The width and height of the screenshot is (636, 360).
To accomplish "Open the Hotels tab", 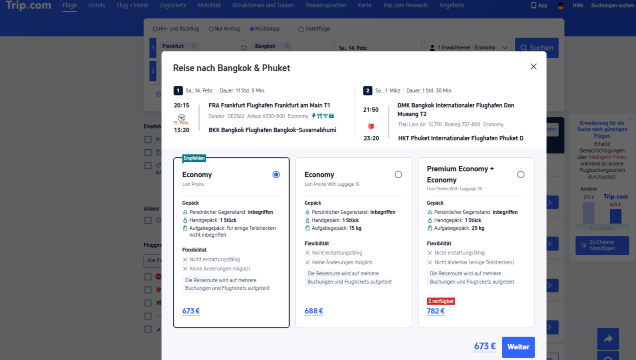I will 97,5.
